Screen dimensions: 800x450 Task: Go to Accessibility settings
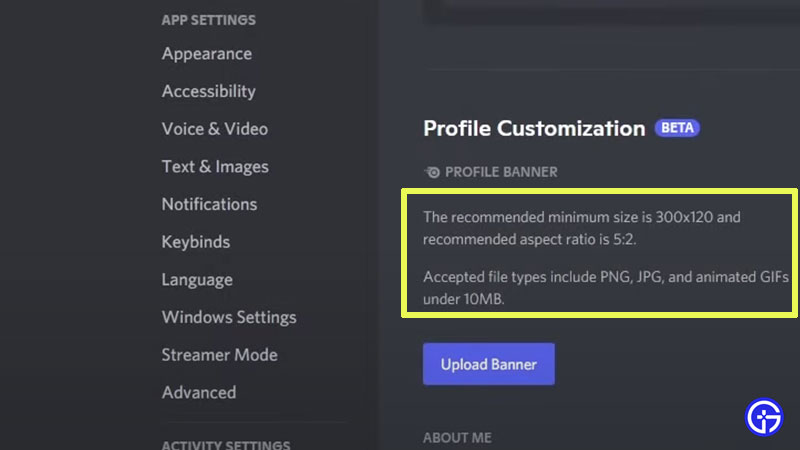pos(209,91)
